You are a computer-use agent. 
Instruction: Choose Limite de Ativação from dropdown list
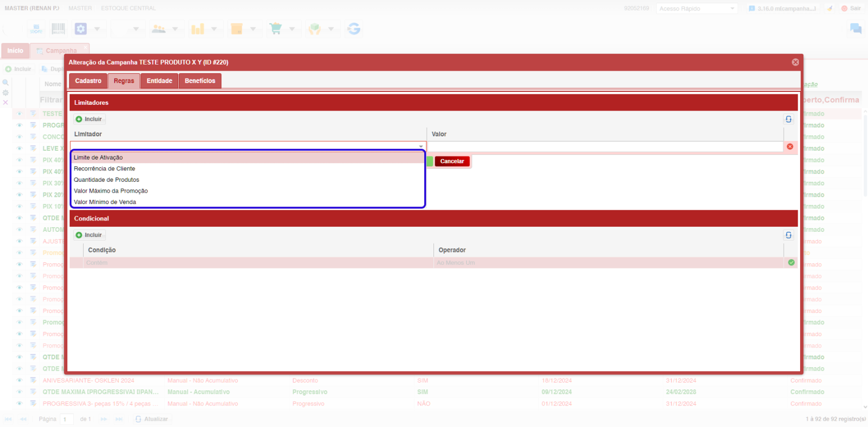tap(98, 157)
